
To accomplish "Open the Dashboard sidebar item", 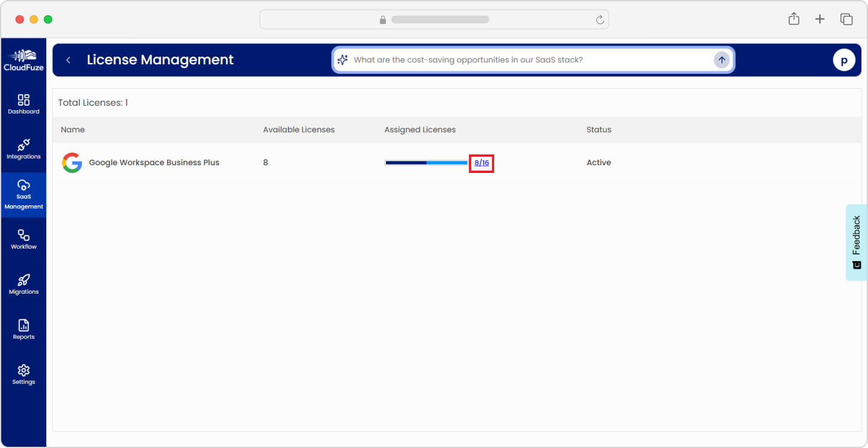I will point(23,104).
